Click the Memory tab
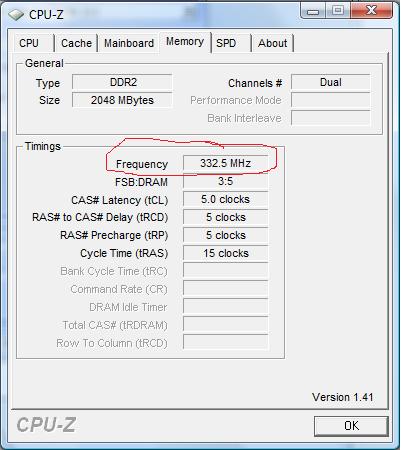This screenshot has width=403, height=450. (185, 42)
